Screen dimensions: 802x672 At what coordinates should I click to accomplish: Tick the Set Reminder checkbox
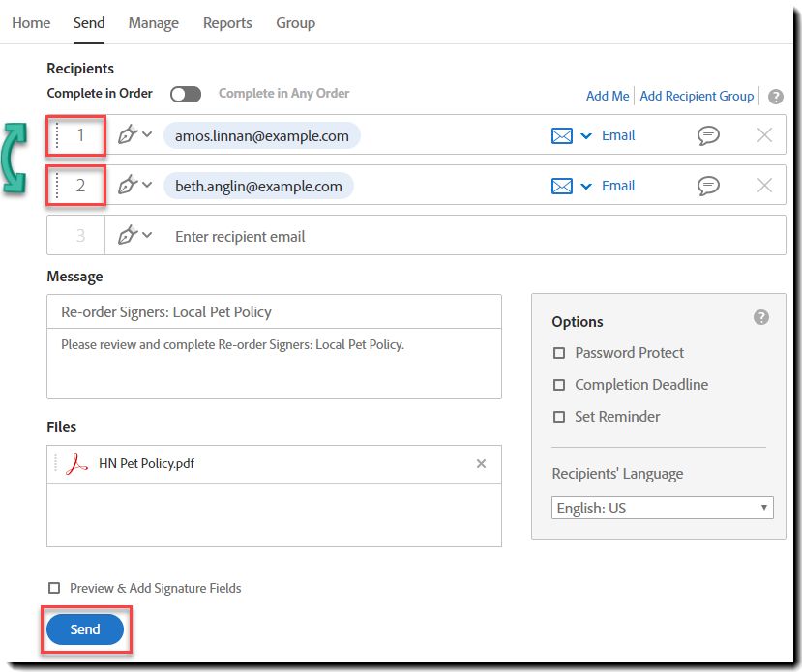coord(559,417)
